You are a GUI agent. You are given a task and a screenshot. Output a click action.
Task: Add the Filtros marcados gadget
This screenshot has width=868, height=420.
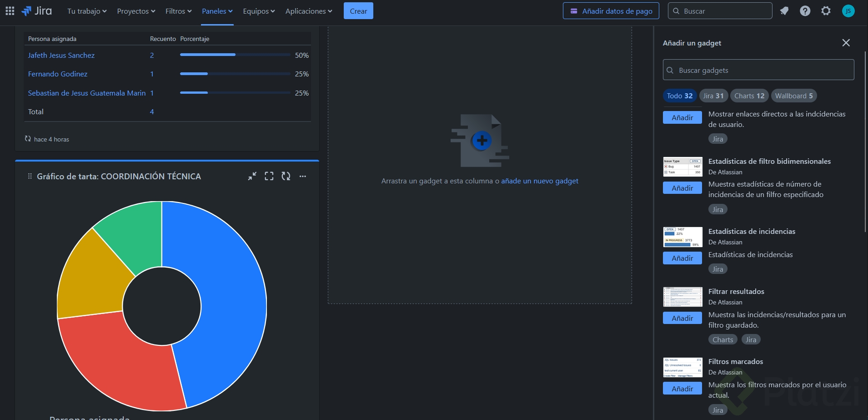(682, 389)
